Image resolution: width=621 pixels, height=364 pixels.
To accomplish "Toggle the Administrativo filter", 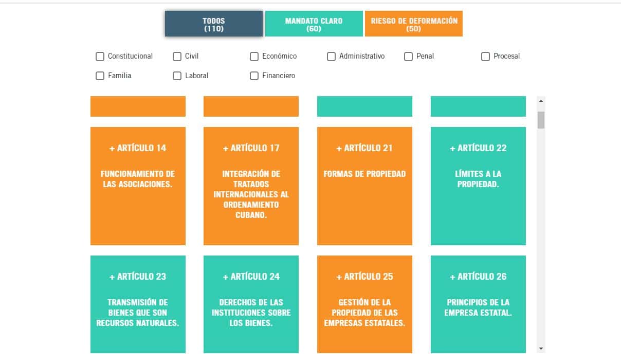I will [x=331, y=57].
